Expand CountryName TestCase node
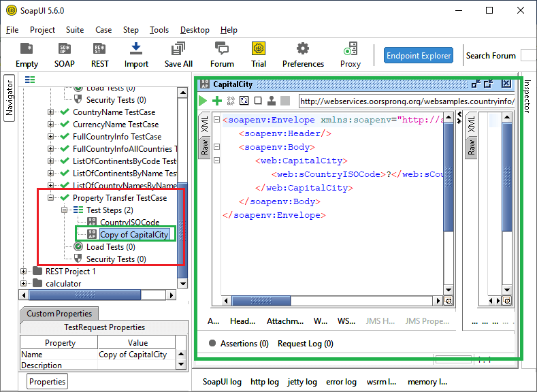The height and width of the screenshot is (392, 537). (x=50, y=112)
